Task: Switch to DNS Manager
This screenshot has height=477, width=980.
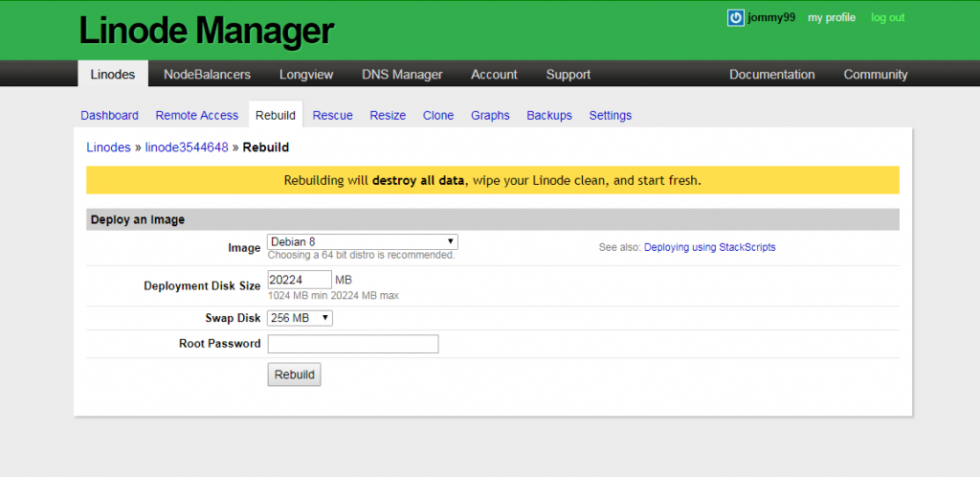Action: (x=402, y=75)
